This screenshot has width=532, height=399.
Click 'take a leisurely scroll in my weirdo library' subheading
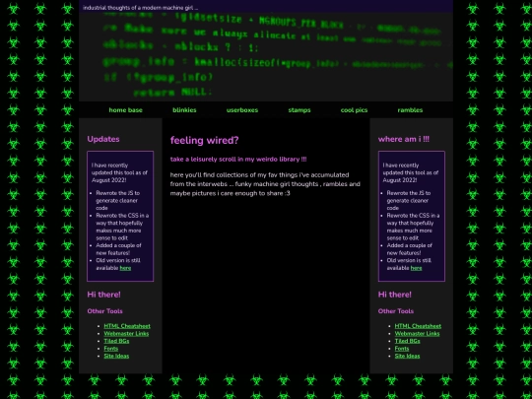pos(238,160)
